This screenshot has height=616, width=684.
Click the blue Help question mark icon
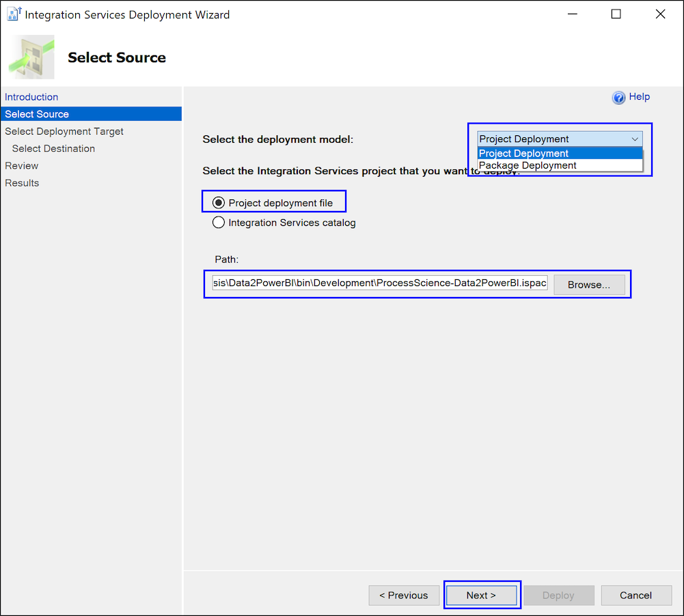618,98
